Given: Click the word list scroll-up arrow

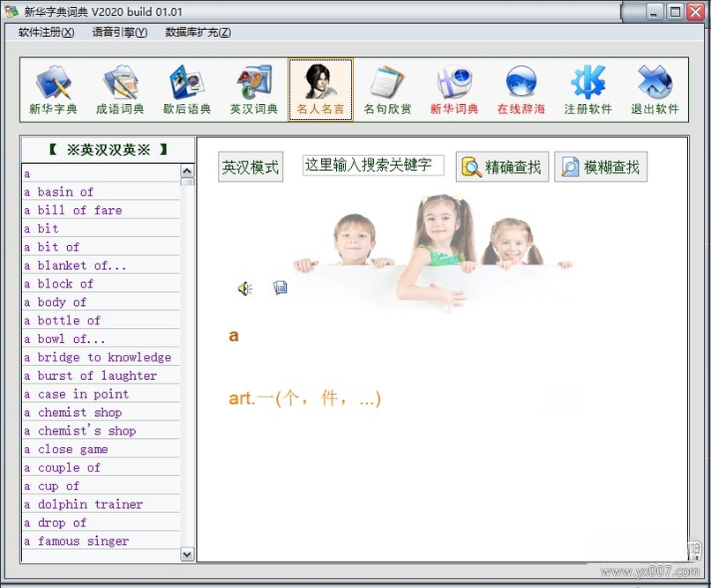Looking at the screenshot, I should [187, 171].
